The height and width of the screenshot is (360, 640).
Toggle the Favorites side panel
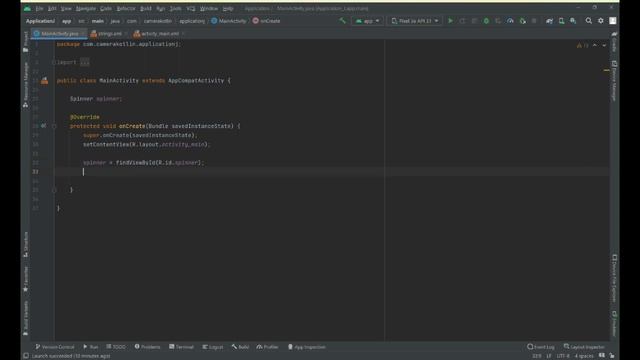pos(26,279)
